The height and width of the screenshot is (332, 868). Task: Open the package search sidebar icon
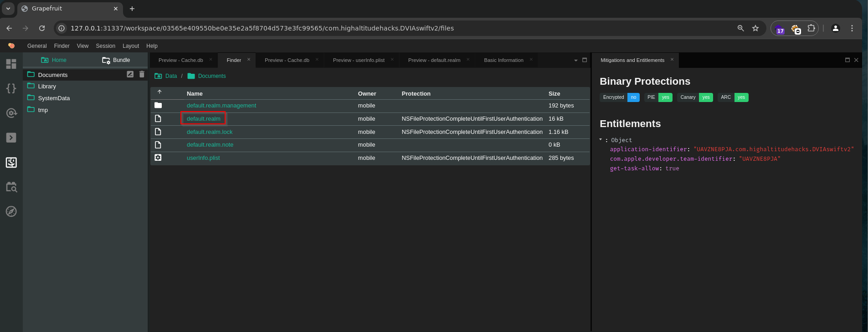(11, 187)
